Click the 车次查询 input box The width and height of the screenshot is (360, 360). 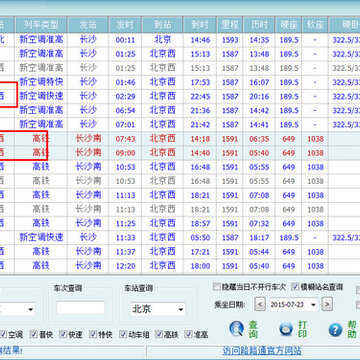pos(80,308)
